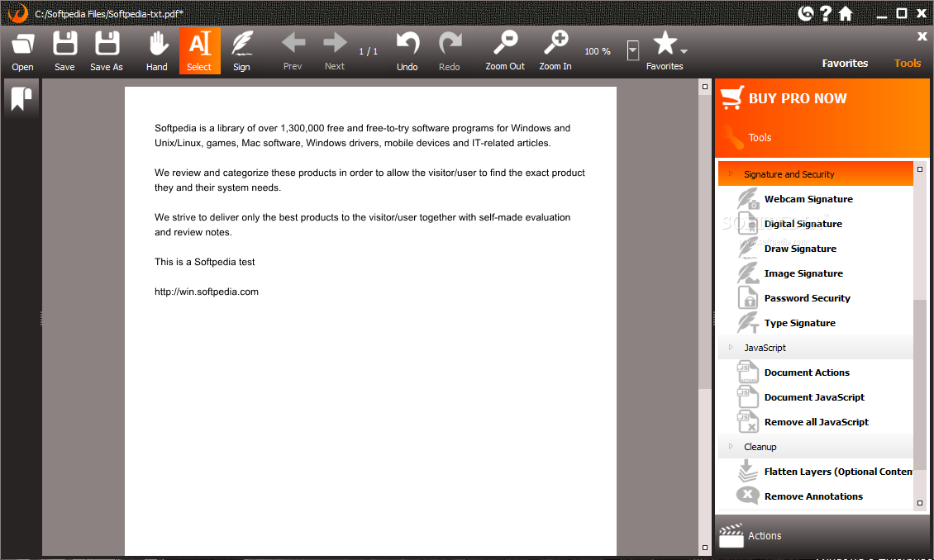Open the Tools section header

(x=822, y=137)
